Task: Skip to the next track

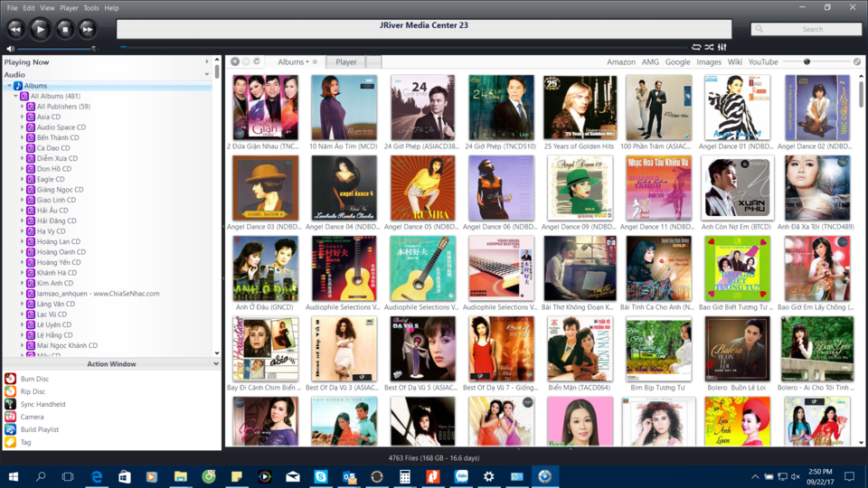Action: 87,29
